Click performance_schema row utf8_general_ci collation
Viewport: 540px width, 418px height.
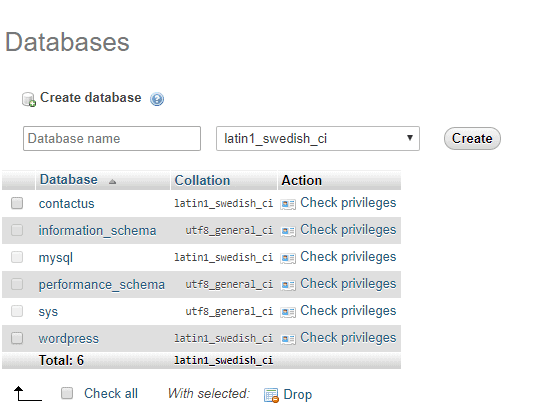[229, 284]
